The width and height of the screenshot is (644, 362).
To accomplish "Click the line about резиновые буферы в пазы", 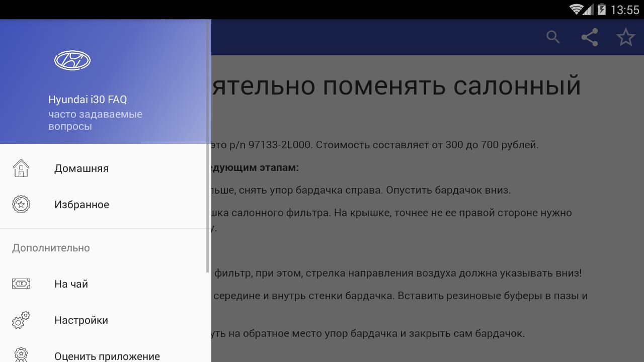I will click(400, 296).
